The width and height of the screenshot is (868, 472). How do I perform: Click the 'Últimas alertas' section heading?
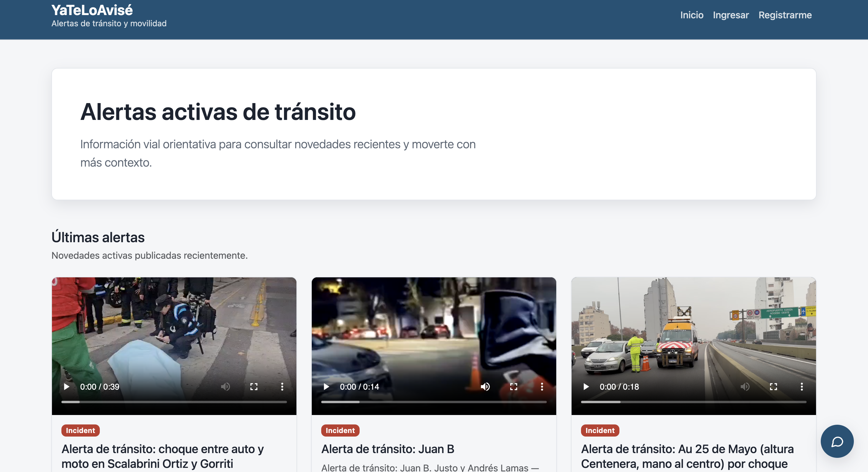[x=98, y=237]
